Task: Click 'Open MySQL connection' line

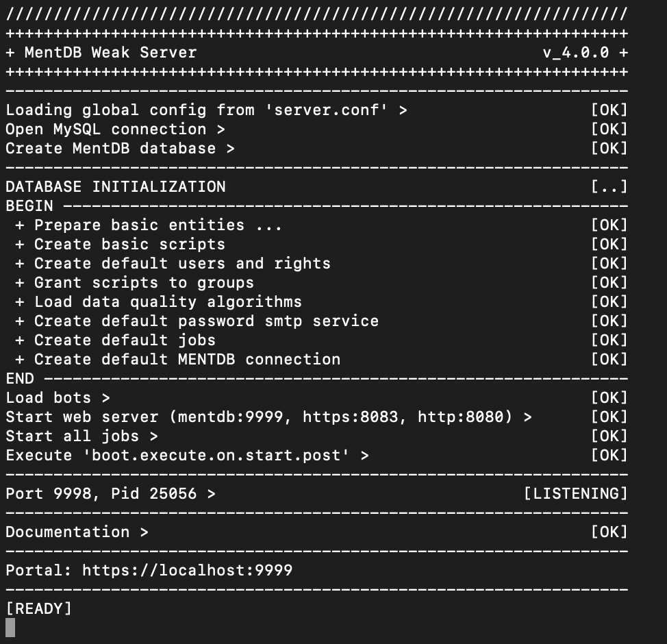Action: pyautogui.click(x=105, y=129)
